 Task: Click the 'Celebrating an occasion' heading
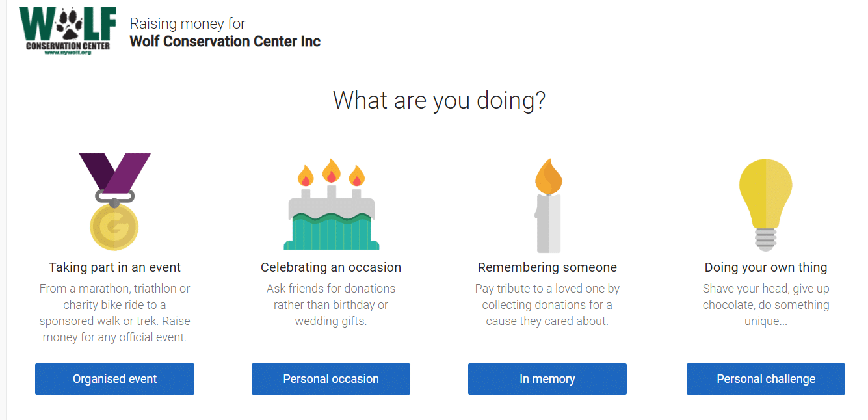coord(331,267)
